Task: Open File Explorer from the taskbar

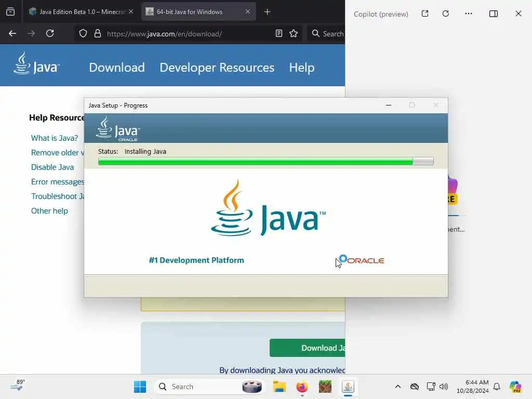Action: (280, 387)
